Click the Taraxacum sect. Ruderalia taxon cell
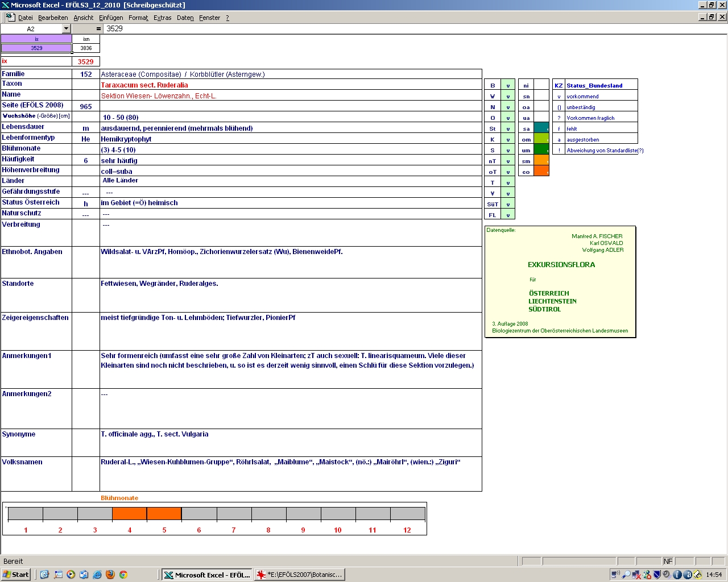Screen dimensions: 728x582 [291, 85]
